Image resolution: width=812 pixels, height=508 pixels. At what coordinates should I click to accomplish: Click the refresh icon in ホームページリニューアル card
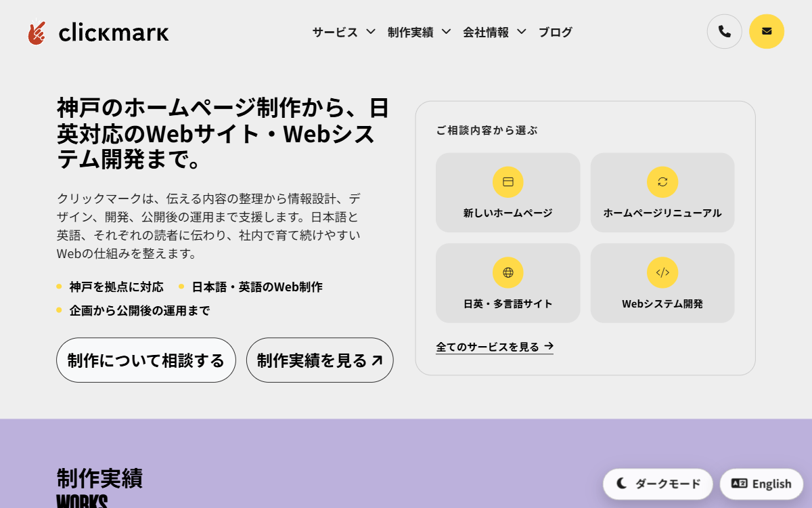click(x=662, y=182)
